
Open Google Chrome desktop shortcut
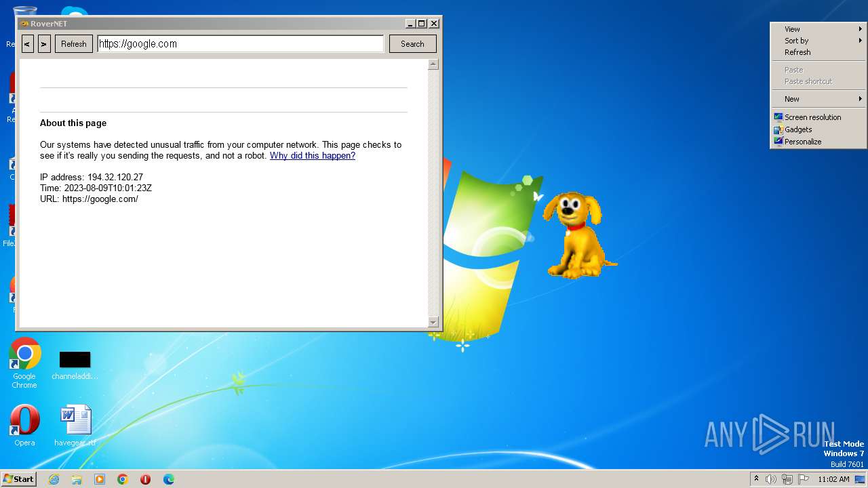(x=24, y=363)
